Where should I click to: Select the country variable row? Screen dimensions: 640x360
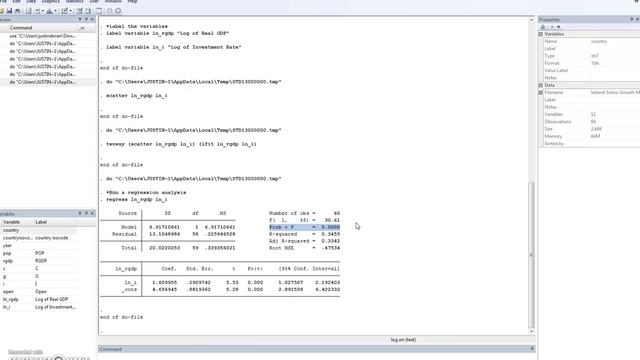38,230
